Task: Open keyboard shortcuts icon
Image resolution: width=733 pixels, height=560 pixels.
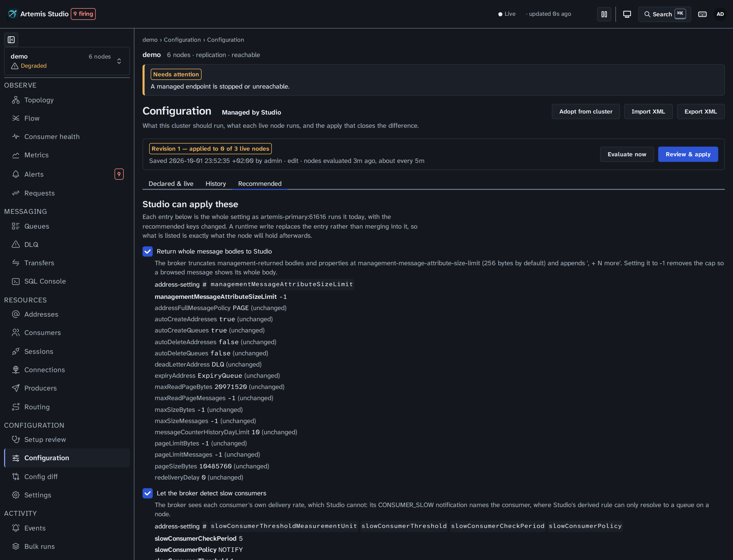Action: pyautogui.click(x=702, y=14)
